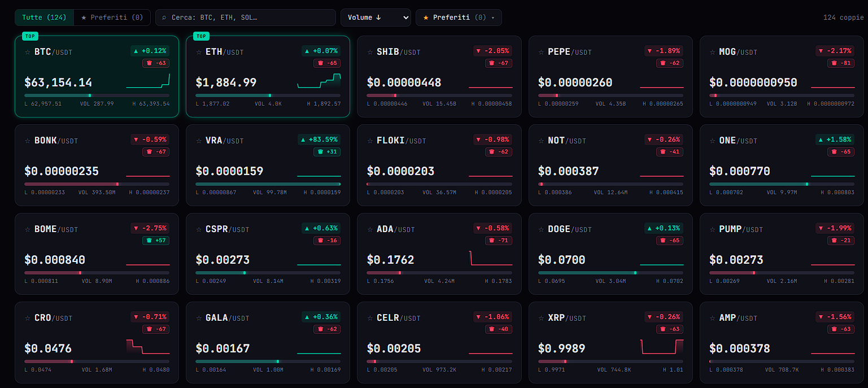
Task: Click the BOME sentiment badge +57
Action: (x=156, y=241)
